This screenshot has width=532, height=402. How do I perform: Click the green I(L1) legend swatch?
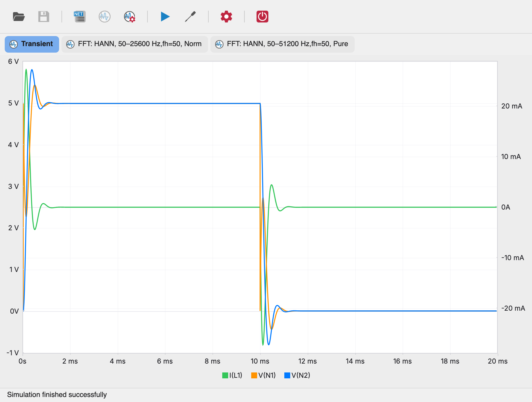tap(225, 375)
